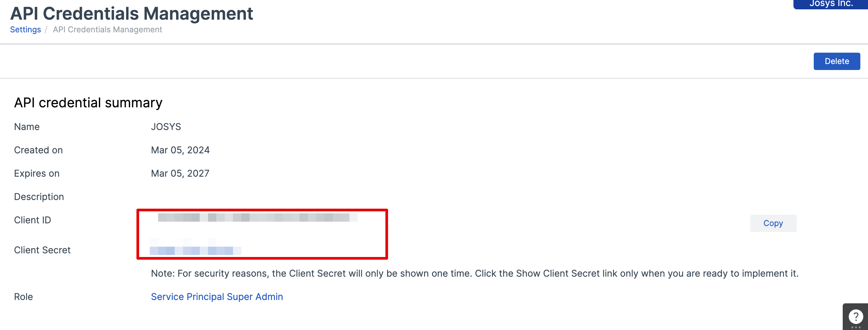Click the Mar 05, 2024 created date
868x330 pixels.
[x=180, y=150]
